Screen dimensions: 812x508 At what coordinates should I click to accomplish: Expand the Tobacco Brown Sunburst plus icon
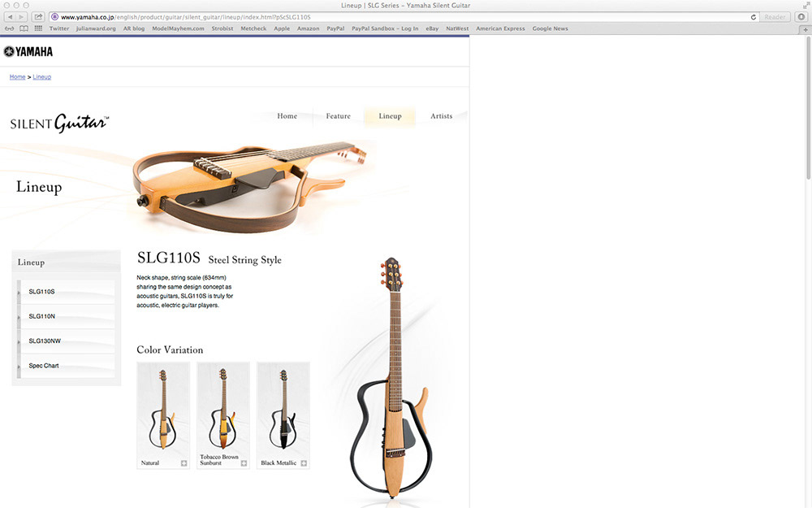244,463
